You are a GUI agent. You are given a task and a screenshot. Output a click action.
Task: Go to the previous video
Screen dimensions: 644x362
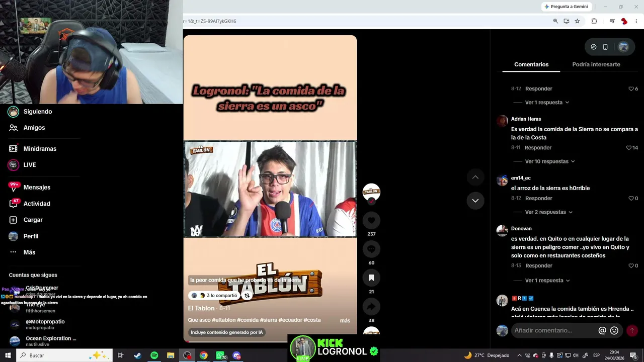click(x=475, y=177)
